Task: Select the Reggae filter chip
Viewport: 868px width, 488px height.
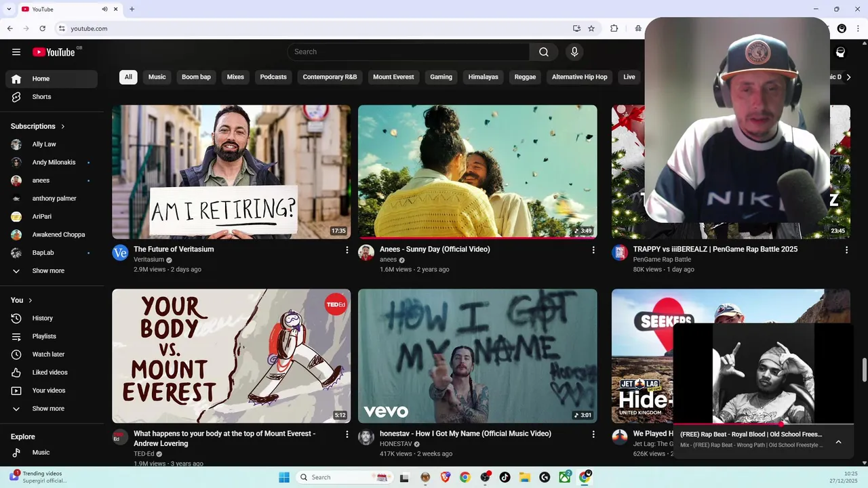Action: [525, 77]
